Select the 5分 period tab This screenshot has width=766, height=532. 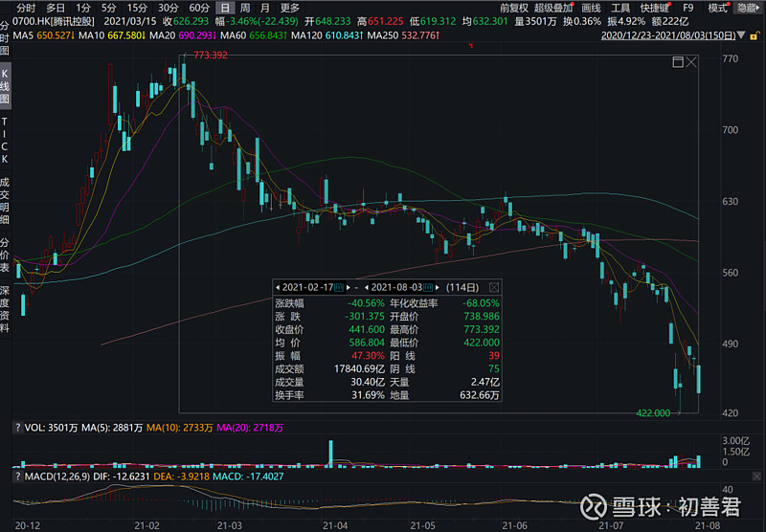[109, 8]
